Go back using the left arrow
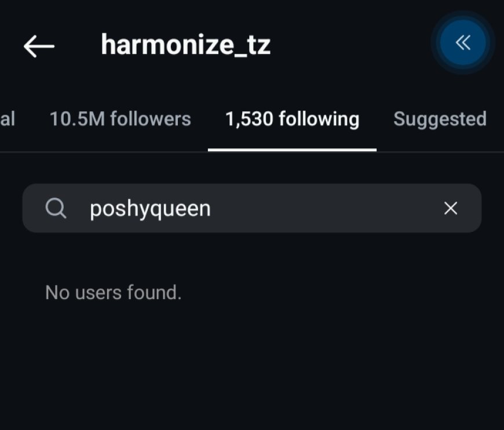The height and width of the screenshot is (430, 504). point(39,45)
